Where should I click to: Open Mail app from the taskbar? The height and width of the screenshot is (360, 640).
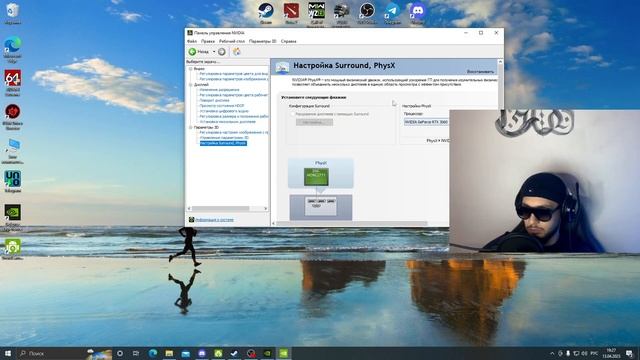(185, 353)
